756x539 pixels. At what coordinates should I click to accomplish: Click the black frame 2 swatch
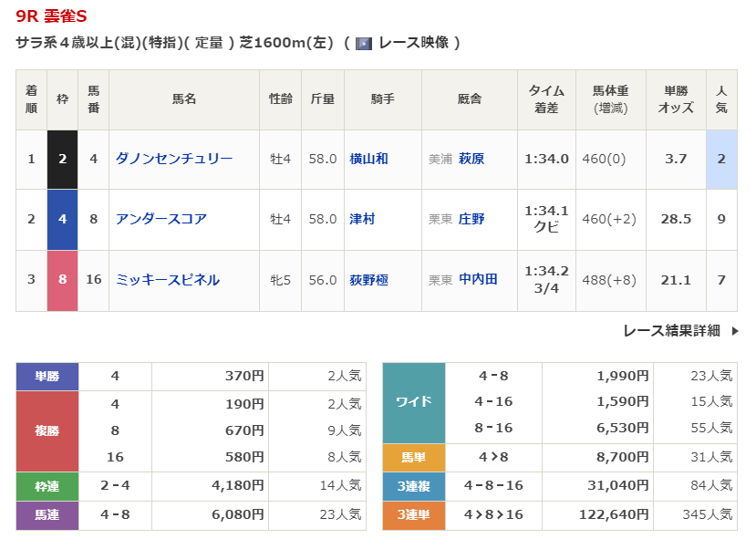63,159
